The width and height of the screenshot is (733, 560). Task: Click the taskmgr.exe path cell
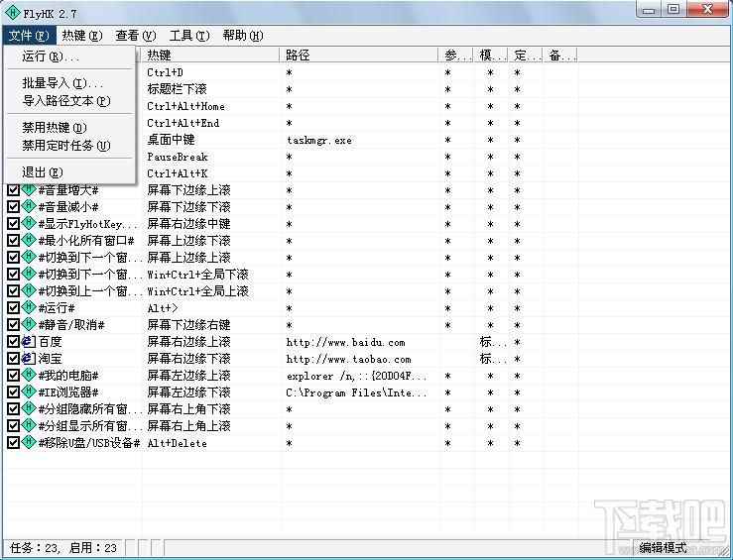[319, 140]
